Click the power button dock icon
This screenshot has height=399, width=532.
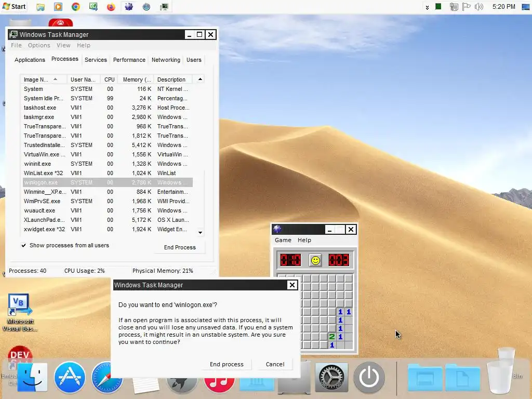(x=369, y=377)
